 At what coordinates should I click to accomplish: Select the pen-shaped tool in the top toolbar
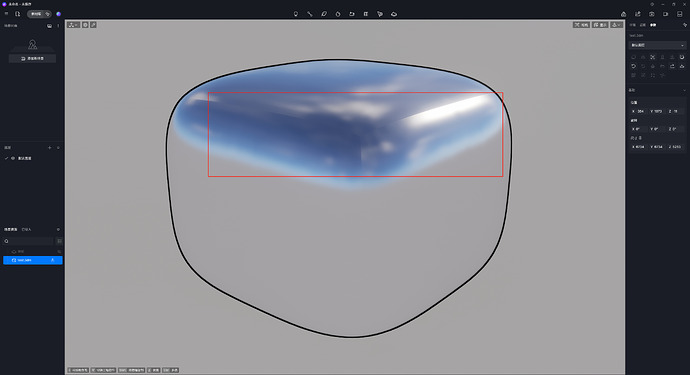pos(324,14)
